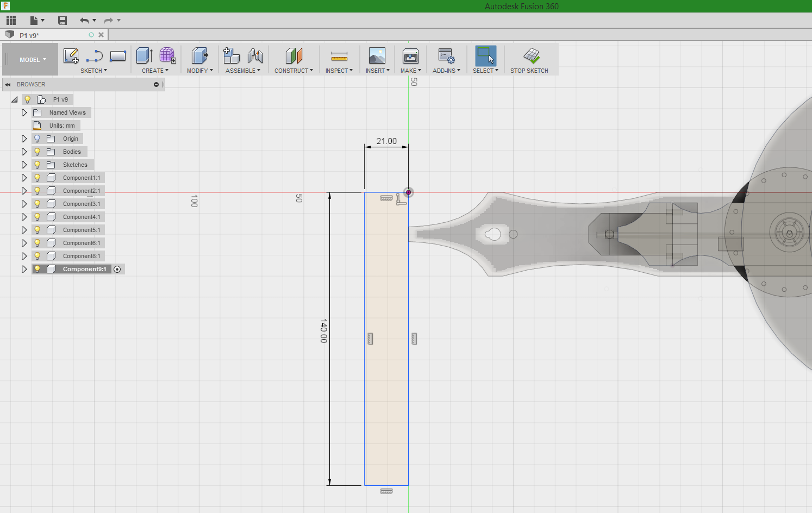Viewport: 812px width, 513px height.
Task: Open the SELECT menu
Action: click(485, 71)
